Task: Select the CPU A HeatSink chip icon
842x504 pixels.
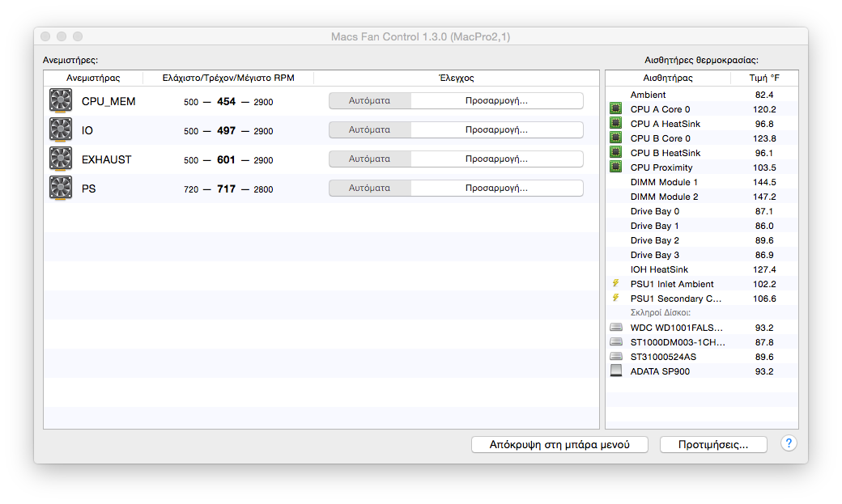Action: pos(616,124)
